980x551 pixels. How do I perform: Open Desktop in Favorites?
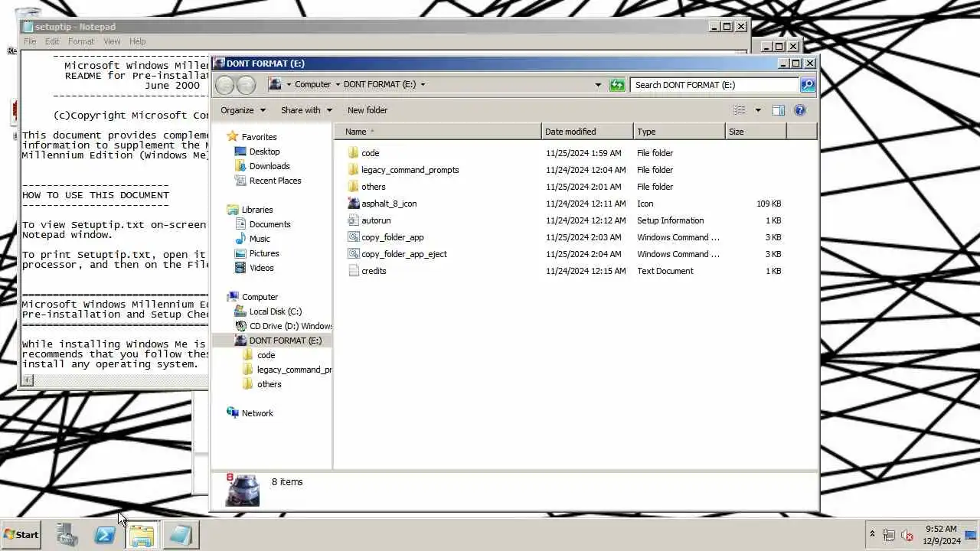[264, 152]
